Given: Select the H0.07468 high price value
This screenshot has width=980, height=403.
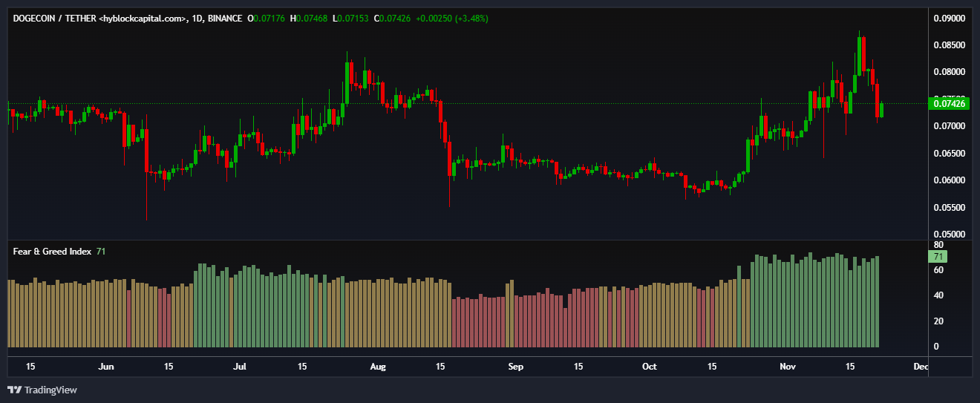Looking at the screenshot, I should tap(310, 18).
